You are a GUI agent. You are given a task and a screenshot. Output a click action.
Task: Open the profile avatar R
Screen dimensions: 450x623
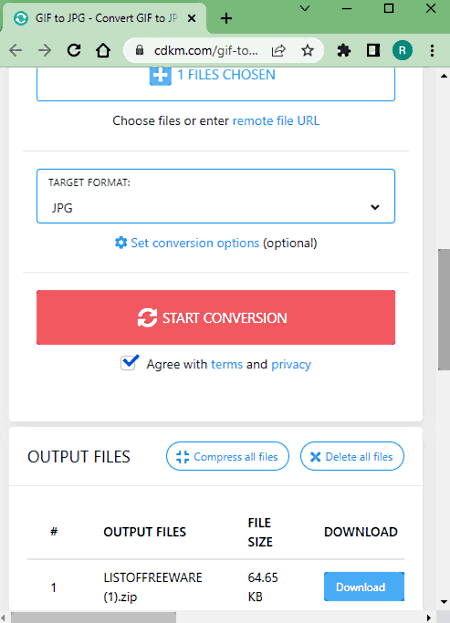(402, 50)
